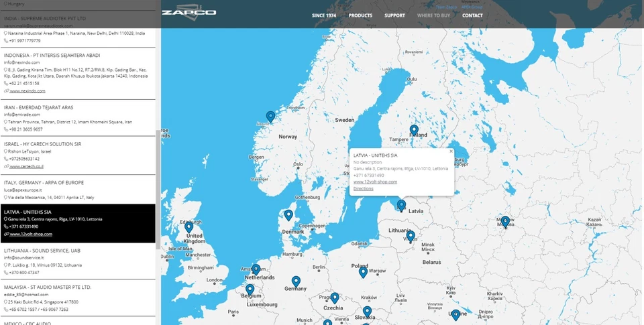The width and height of the screenshot is (644, 325).
Task: Select the map pin near Moscow
Action: (505, 221)
